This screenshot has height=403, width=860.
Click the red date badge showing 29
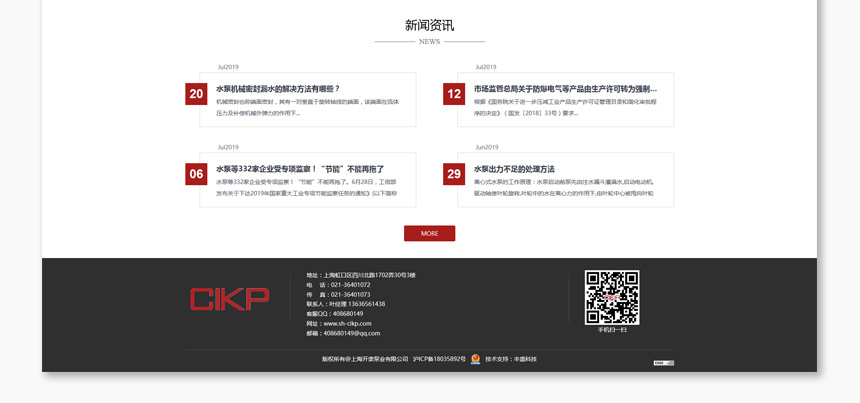point(454,174)
